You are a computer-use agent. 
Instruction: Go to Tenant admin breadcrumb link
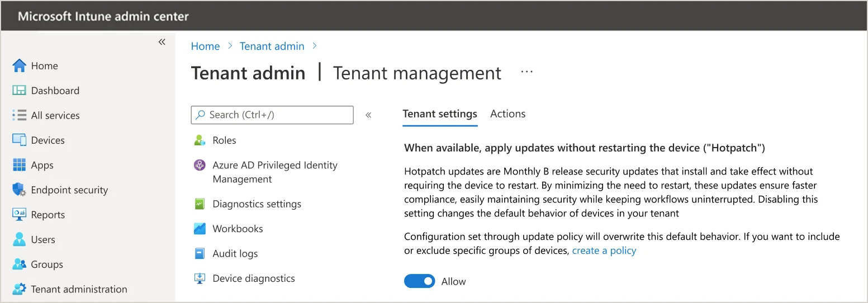coord(272,46)
